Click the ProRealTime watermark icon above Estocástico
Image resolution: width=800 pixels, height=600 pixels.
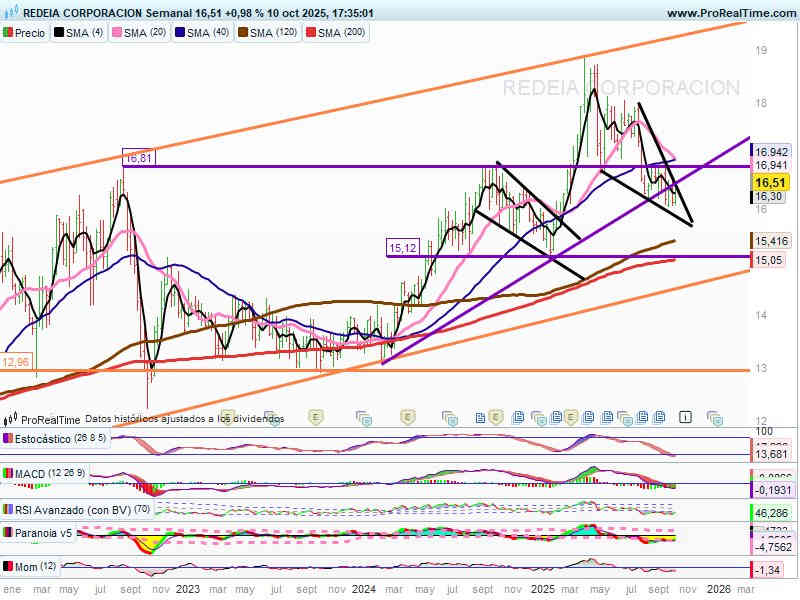pyautogui.click(x=11, y=420)
